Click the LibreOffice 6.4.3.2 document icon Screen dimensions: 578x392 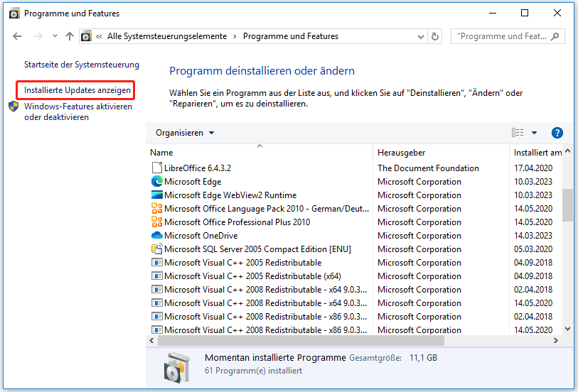click(157, 168)
